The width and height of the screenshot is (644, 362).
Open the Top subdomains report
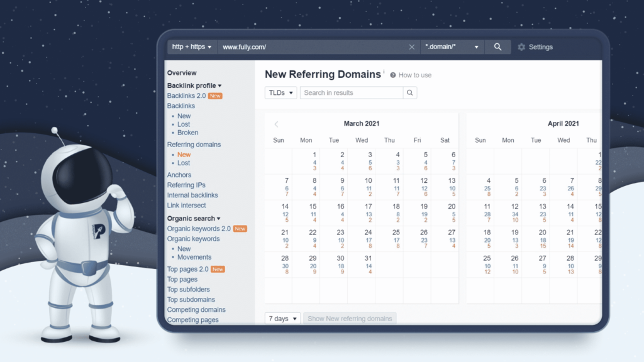point(191,300)
